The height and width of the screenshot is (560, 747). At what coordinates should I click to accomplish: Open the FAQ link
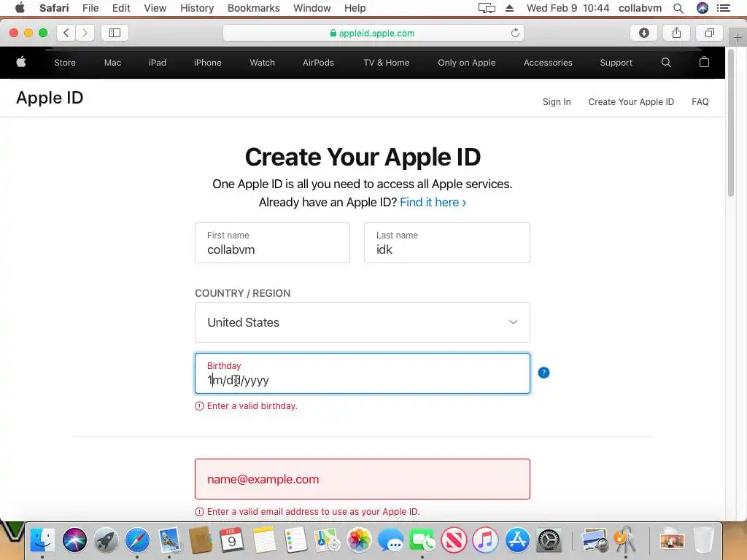click(x=700, y=102)
